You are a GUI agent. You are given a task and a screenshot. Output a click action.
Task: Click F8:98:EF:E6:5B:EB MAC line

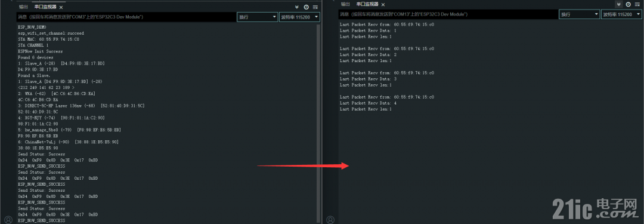38,136
